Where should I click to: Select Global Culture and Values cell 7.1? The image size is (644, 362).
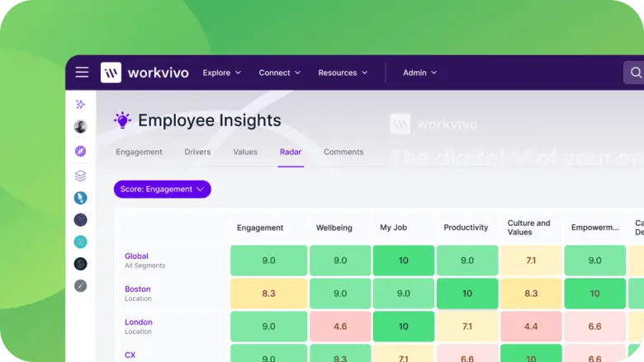[531, 261]
